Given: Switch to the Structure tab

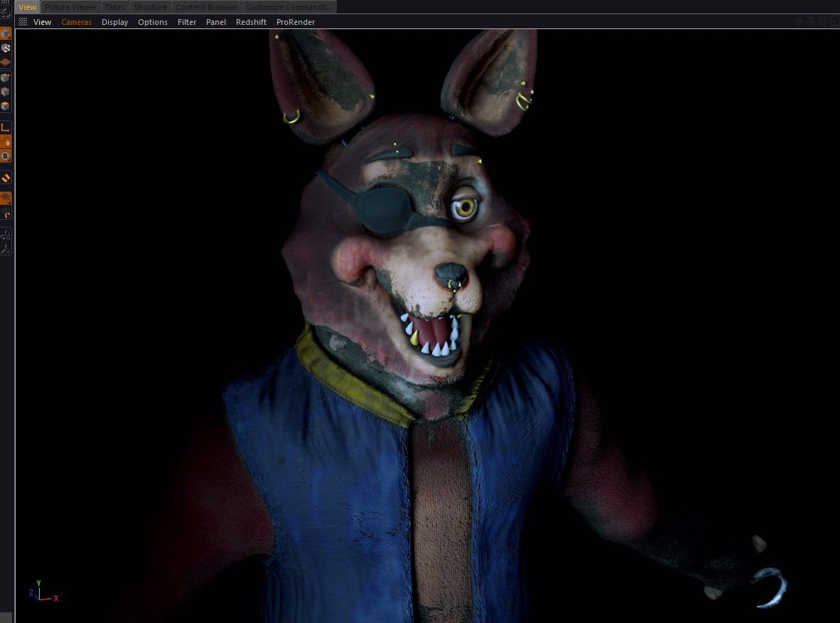Looking at the screenshot, I should 150,7.
